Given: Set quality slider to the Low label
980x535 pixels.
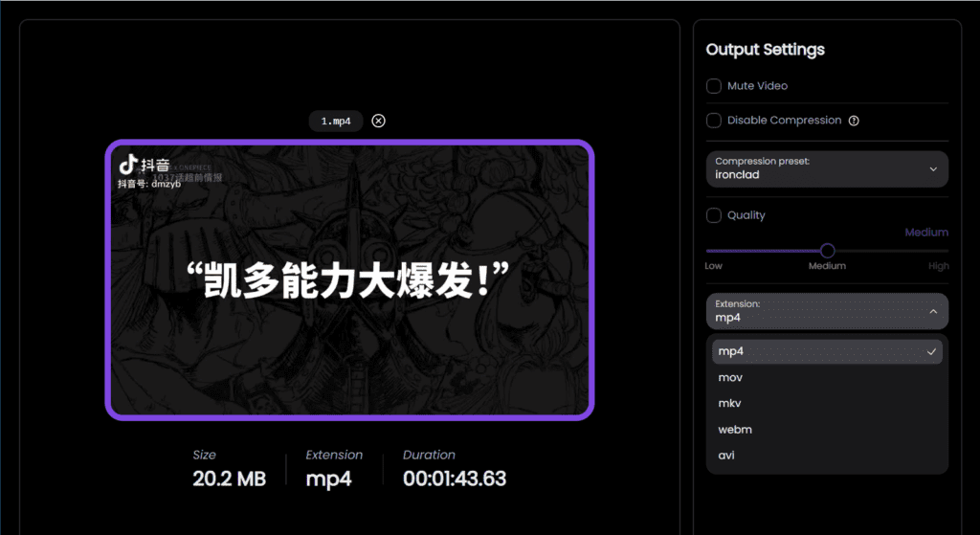Looking at the screenshot, I should pyautogui.click(x=713, y=266).
